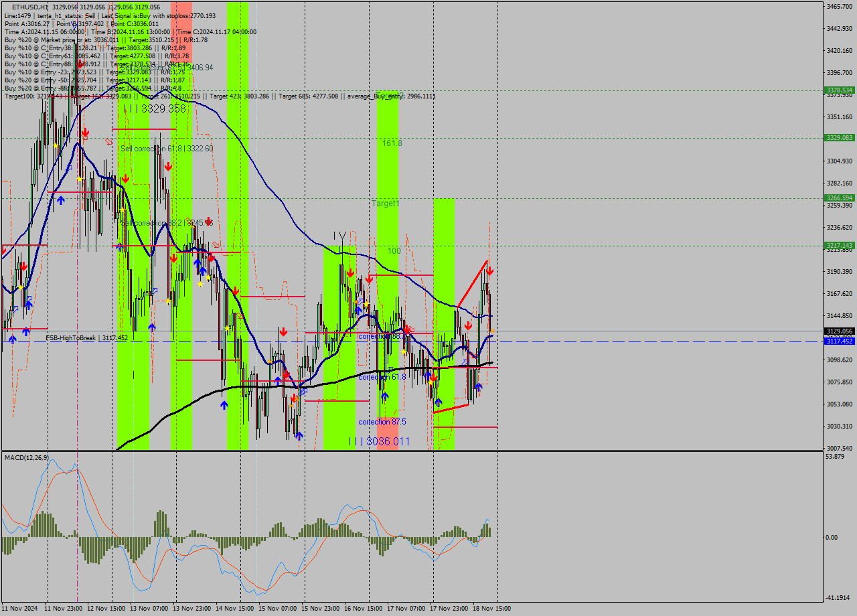
Task: Click the green 3378.534 price axis tag
Action: [x=840, y=90]
